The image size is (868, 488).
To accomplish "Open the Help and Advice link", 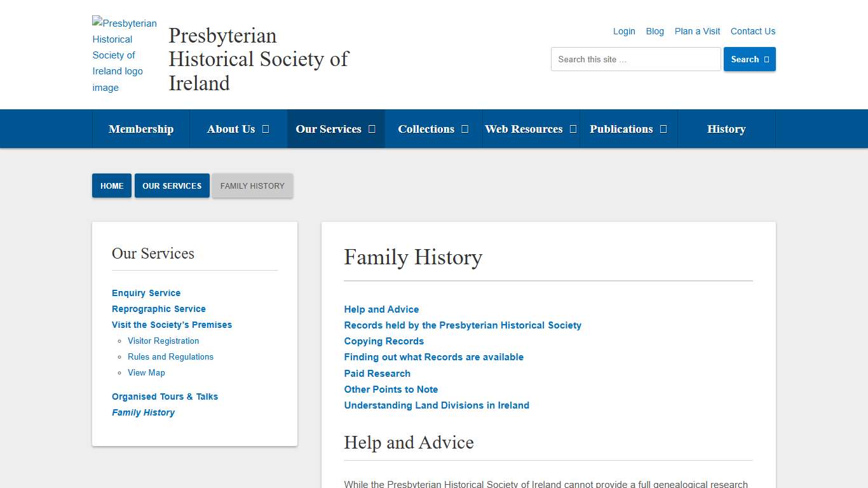I will (381, 309).
